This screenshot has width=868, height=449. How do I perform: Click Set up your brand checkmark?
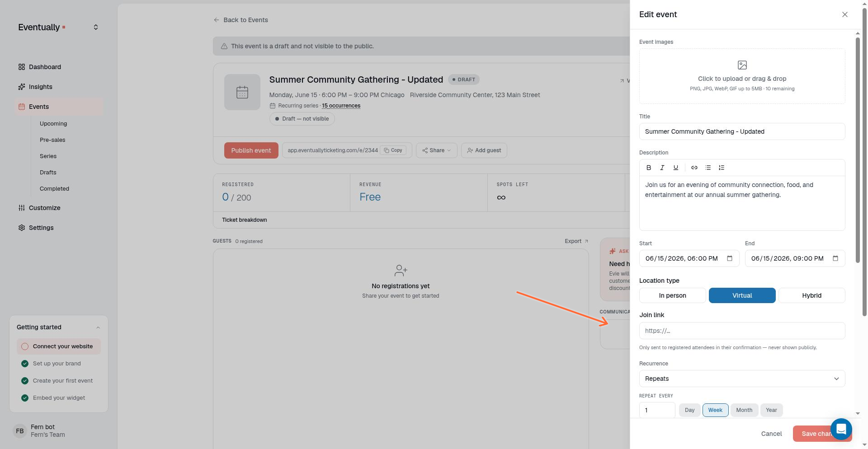25,364
